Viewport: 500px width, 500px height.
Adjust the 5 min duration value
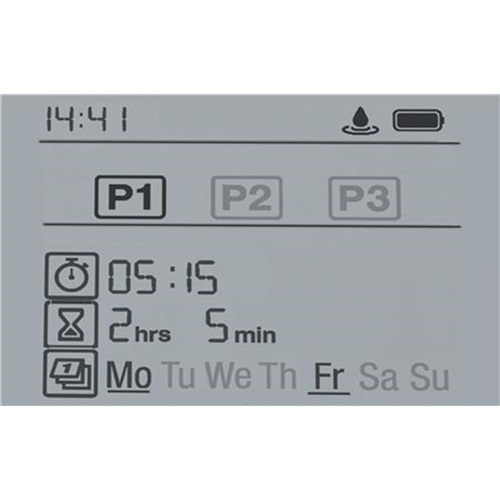[x=240, y=326]
